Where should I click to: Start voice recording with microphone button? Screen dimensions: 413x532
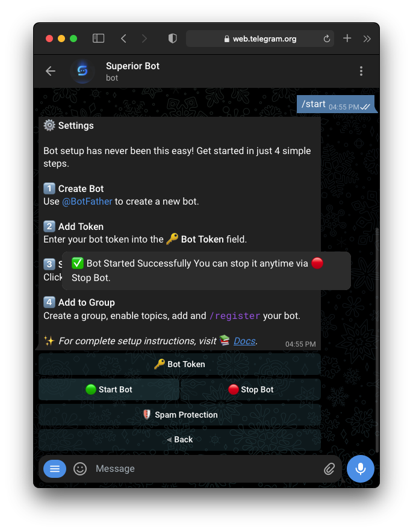[x=361, y=469]
